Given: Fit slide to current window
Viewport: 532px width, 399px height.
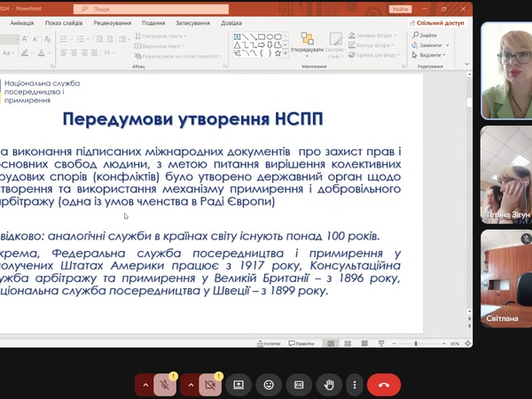Looking at the screenshot, I should click(x=467, y=343).
